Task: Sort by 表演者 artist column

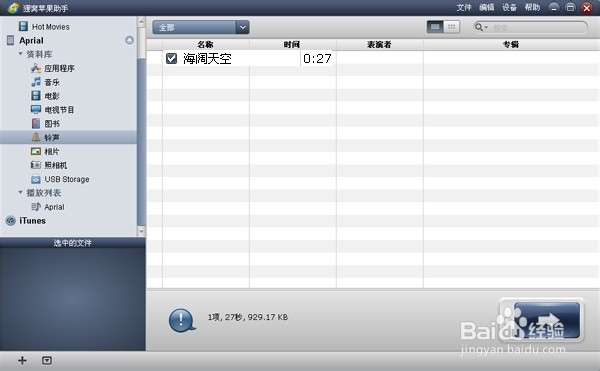Action: point(380,45)
